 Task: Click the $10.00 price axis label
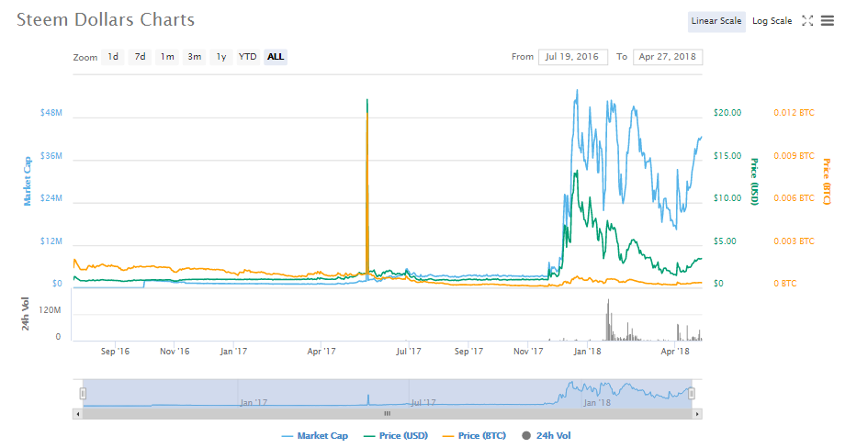tap(727, 198)
